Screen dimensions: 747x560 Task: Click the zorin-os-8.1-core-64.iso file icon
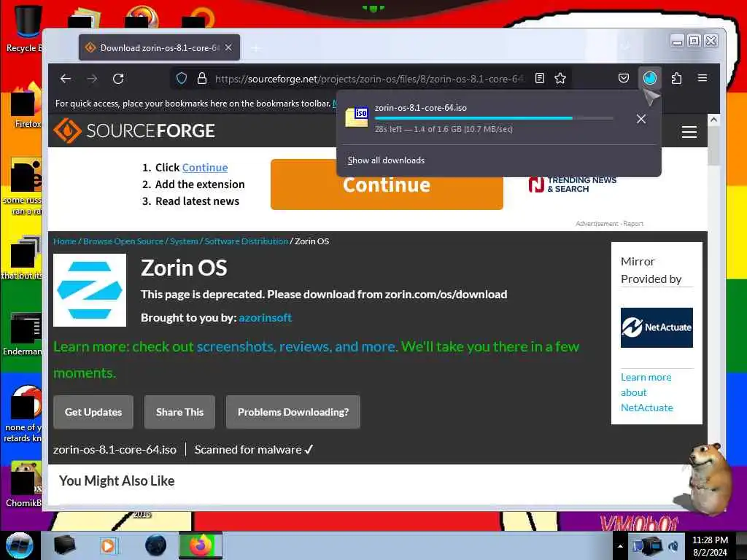pyautogui.click(x=357, y=117)
